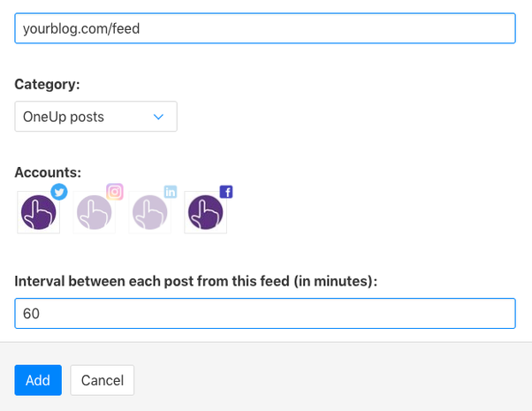Enable the faded LinkedIn account avatar

[149, 213]
